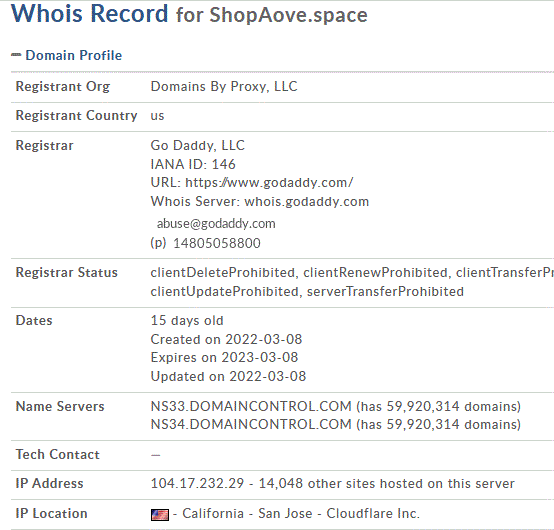The width and height of the screenshot is (554, 530).
Task: Open the https://www.godaddy.com/ URL
Action: 269,182
